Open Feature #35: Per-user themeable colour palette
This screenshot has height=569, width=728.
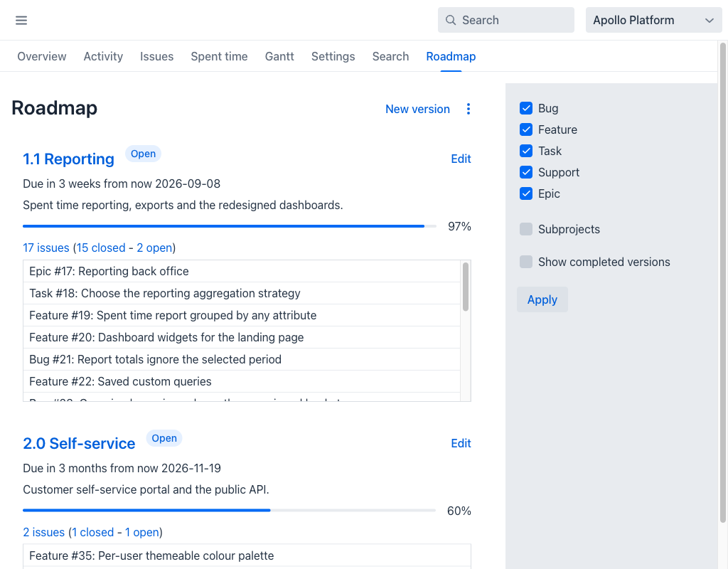click(x=151, y=556)
